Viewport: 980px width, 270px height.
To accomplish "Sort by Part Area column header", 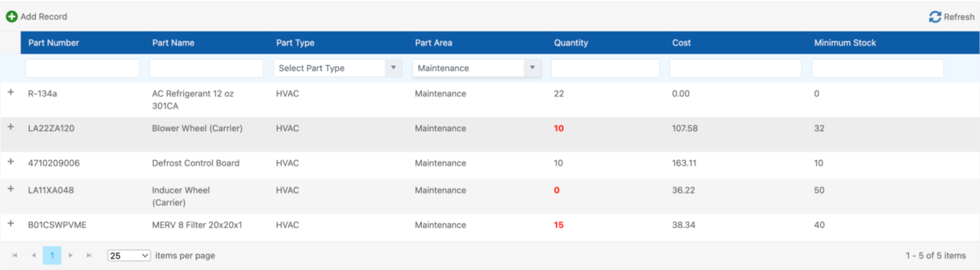I will click(x=433, y=43).
